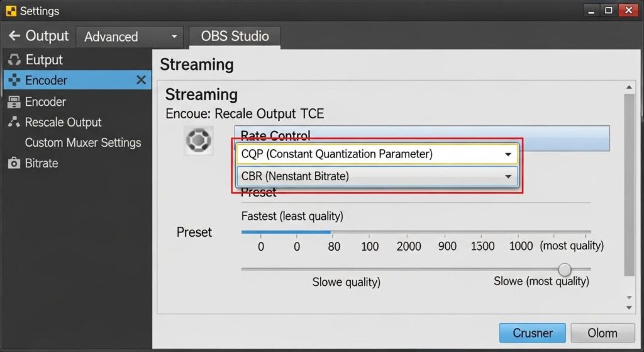Click the "2000" slider tick value

409,246
